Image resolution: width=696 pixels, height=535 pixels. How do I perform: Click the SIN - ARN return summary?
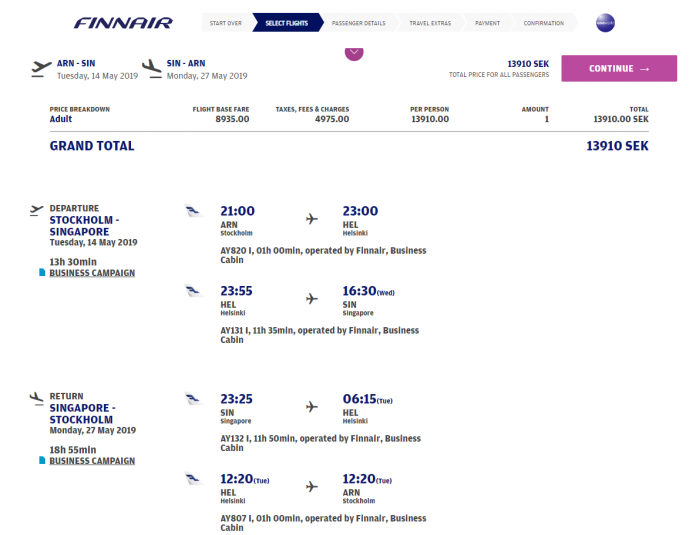[207, 69]
